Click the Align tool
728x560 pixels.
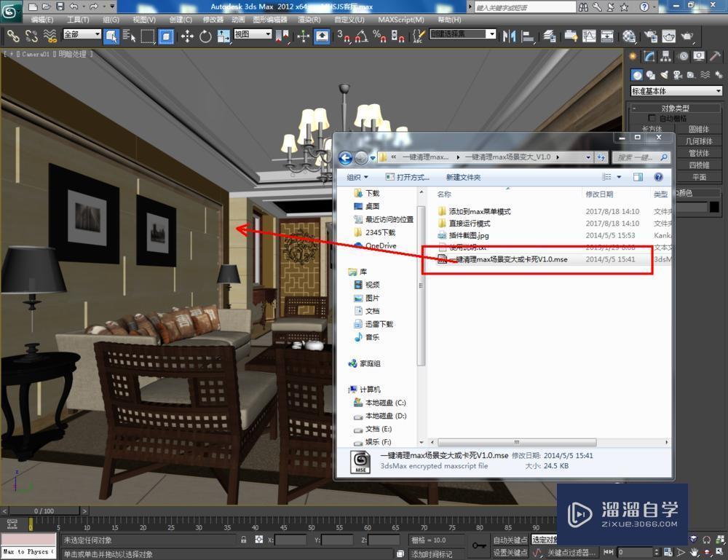click(x=528, y=36)
